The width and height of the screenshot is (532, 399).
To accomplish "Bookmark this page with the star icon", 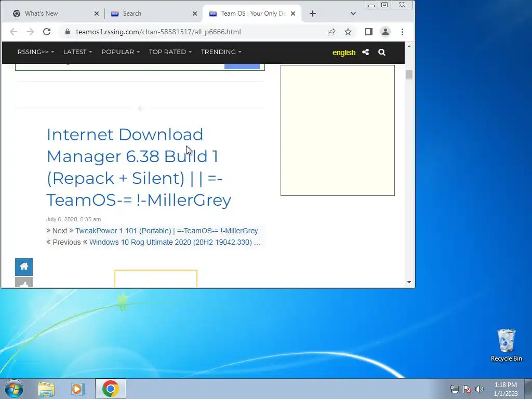I will pos(348,32).
